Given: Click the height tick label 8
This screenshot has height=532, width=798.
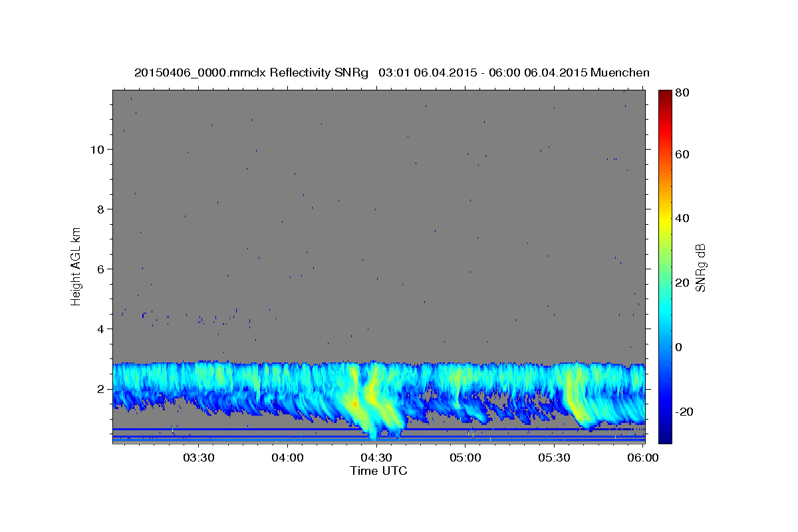Looking at the screenshot, I should 101,209.
